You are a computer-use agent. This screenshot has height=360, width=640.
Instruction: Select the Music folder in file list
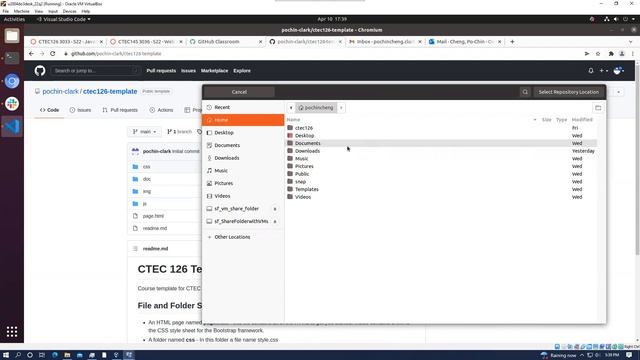[441, 159]
